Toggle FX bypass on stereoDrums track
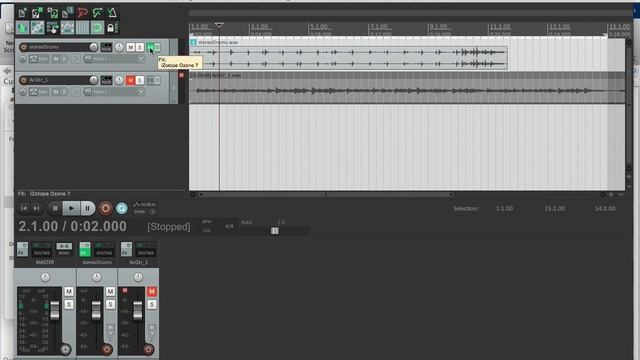640x360 pixels. click(157, 47)
